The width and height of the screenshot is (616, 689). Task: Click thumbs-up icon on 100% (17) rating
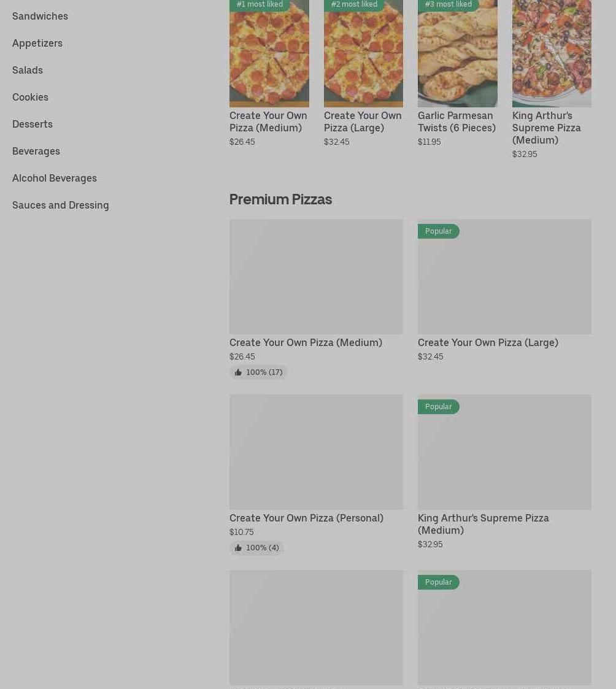(x=238, y=372)
